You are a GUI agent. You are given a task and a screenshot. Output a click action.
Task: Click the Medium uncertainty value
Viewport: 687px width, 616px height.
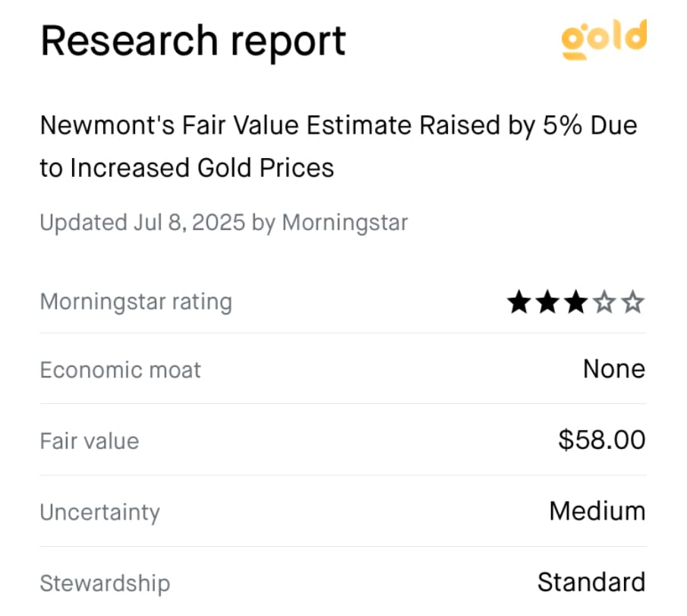[x=597, y=511]
